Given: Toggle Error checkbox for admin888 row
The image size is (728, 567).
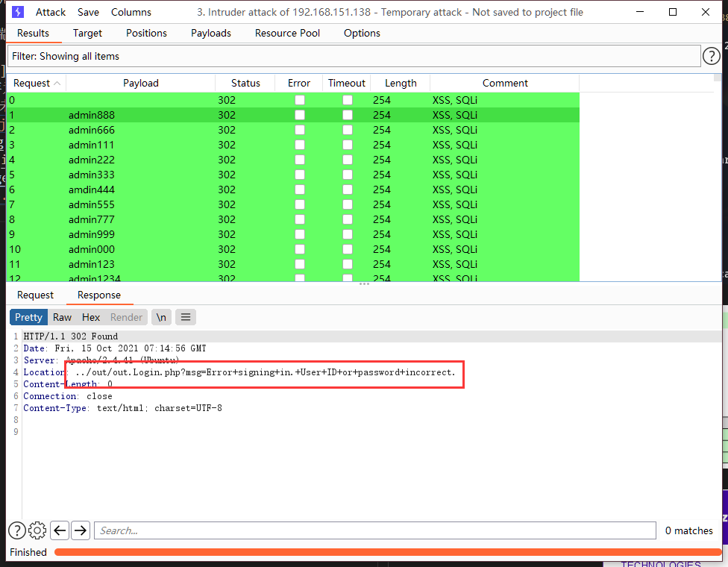Looking at the screenshot, I should (299, 115).
